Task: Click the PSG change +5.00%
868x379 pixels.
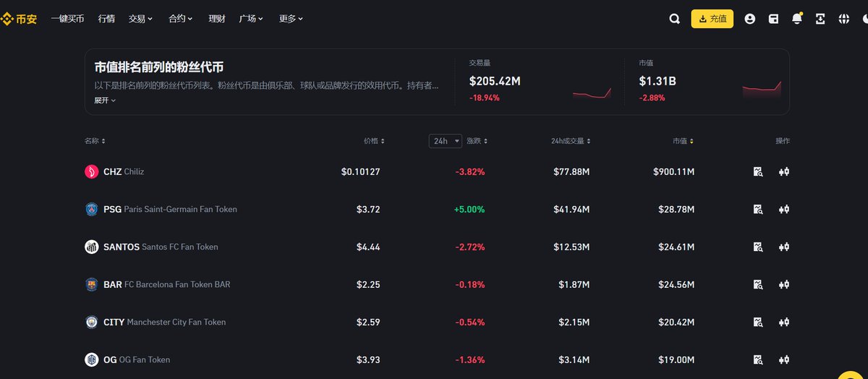Action: (x=469, y=209)
